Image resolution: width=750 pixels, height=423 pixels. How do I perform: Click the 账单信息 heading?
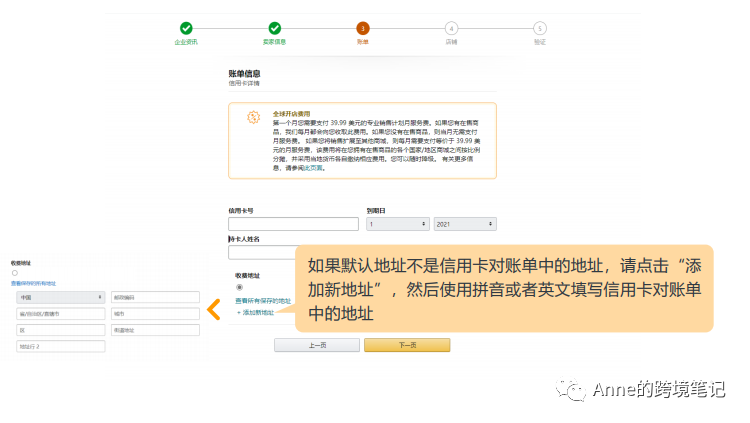coord(244,74)
